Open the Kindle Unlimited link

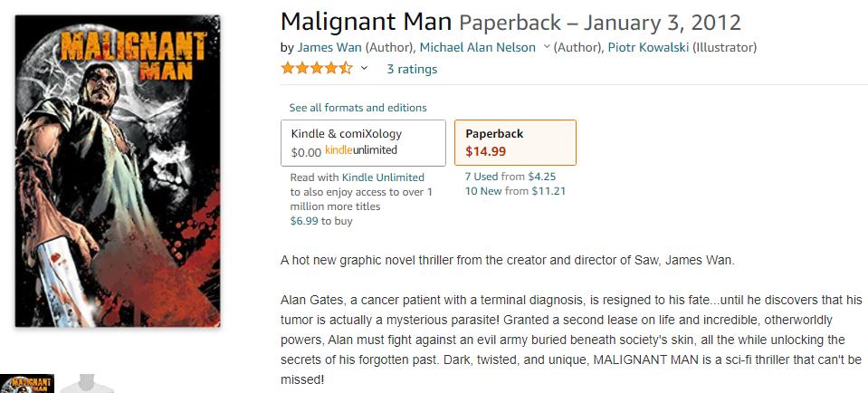coord(383,177)
